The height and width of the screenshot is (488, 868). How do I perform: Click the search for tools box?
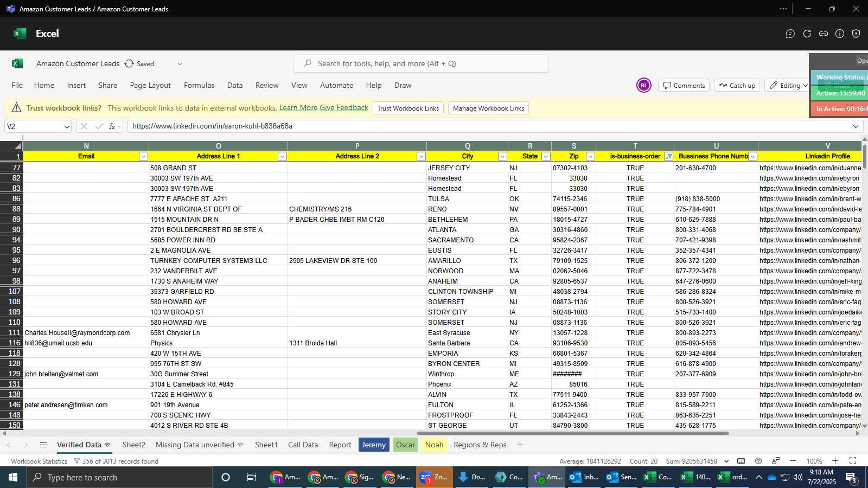click(421, 63)
